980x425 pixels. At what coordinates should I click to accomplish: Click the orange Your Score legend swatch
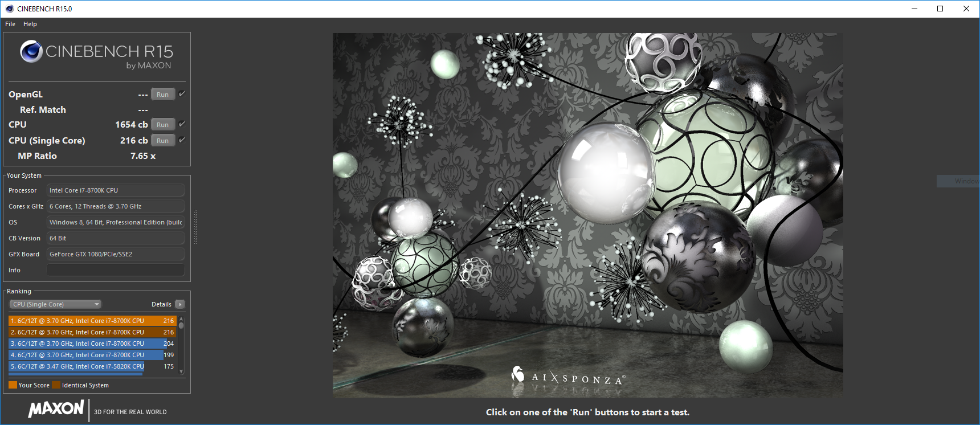coord(13,385)
